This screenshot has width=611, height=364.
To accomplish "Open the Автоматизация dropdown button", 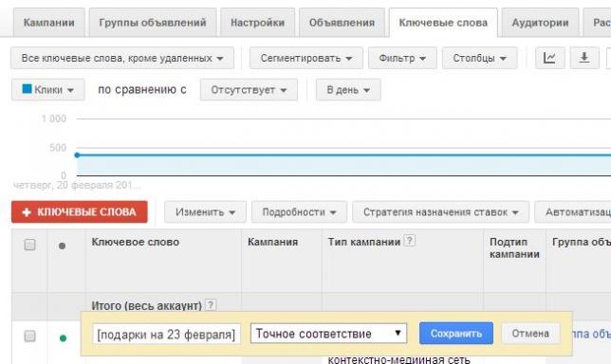I will (x=573, y=212).
